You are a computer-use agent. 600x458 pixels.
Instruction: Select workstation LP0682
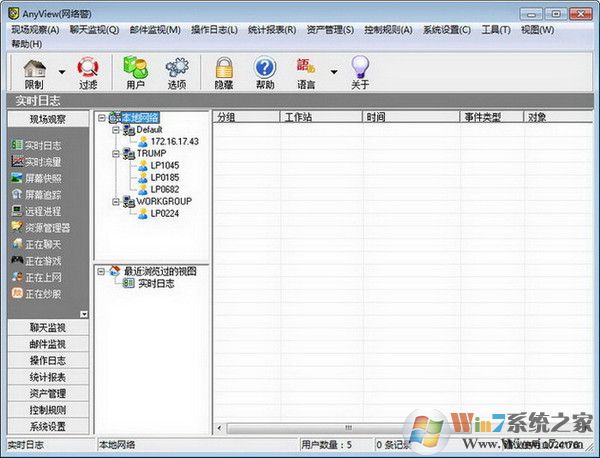[x=165, y=189]
